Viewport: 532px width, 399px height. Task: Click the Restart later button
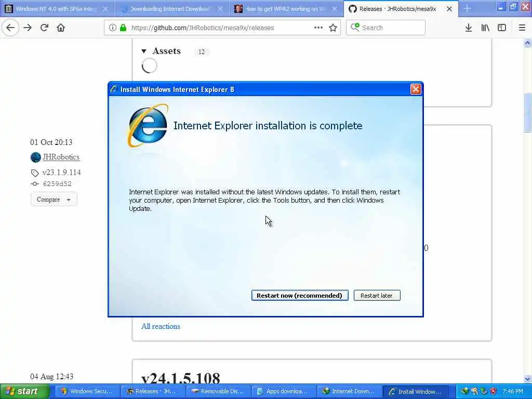click(x=377, y=296)
